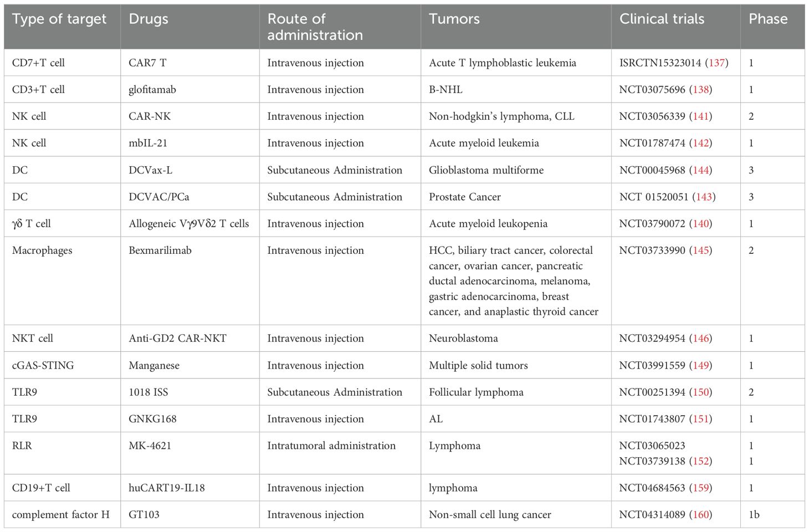This screenshot has width=809, height=532.
Task: Open reference 140 beside NCT03790072
Action: 700,223
